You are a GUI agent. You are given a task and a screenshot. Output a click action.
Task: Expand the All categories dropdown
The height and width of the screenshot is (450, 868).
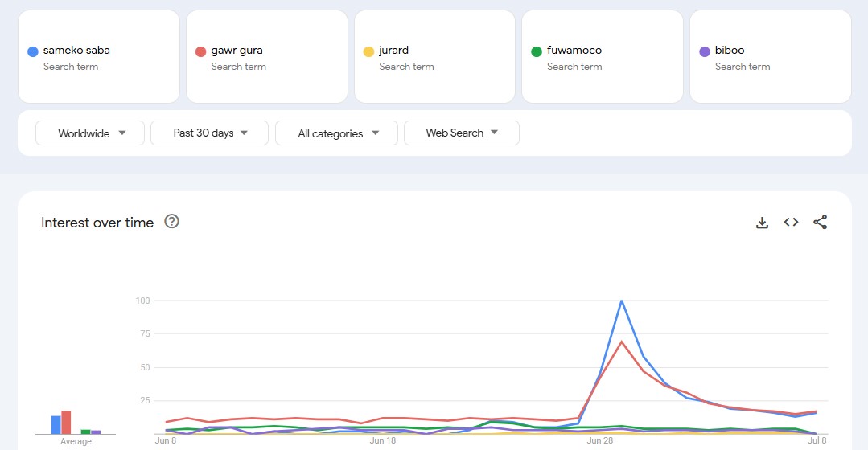(x=336, y=133)
